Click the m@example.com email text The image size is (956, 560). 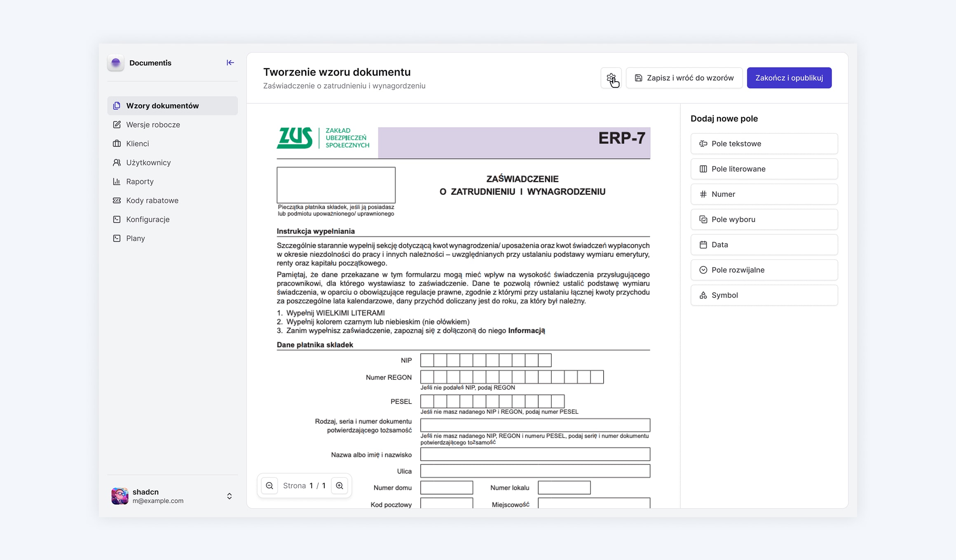158,501
